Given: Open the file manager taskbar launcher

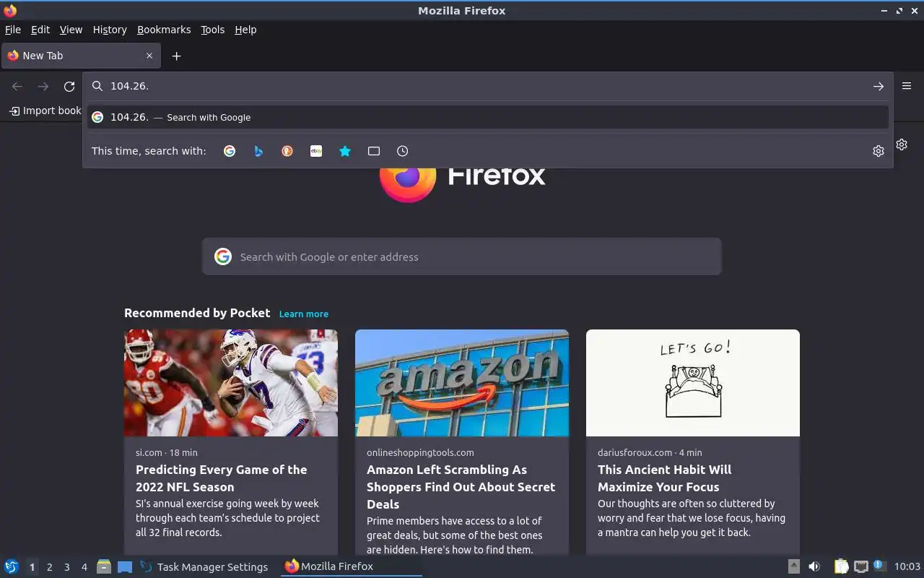Looking at the screenshot, I should [104, 566].
